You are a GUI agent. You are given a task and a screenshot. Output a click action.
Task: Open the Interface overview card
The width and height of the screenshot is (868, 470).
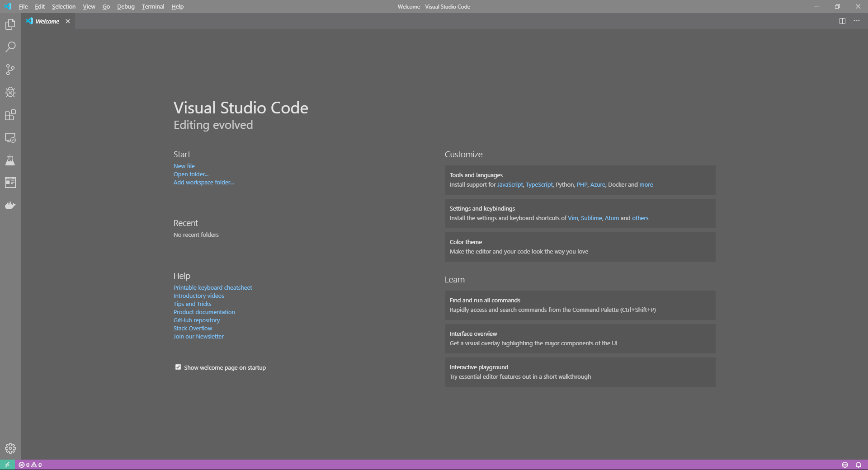pos(580,338)
